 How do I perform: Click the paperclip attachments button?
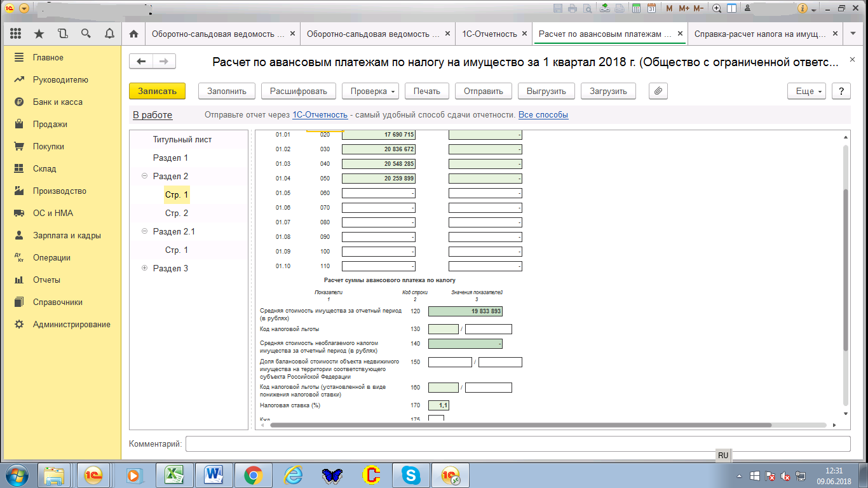coord(658,91)
